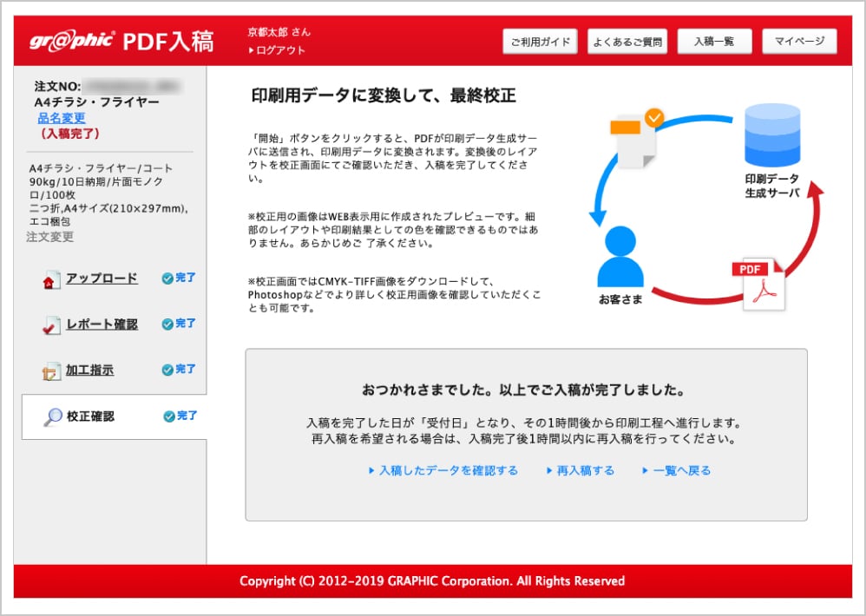Go to 入稿一覧 from header
This screenshot has width=866, height=616.
tap(713, 42)
